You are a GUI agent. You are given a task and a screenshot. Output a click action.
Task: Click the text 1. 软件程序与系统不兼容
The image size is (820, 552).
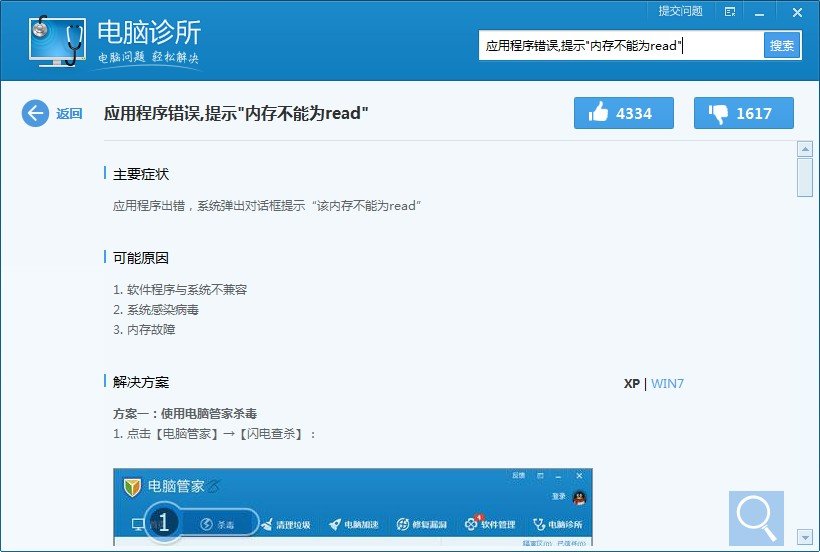tap(180, 290)
